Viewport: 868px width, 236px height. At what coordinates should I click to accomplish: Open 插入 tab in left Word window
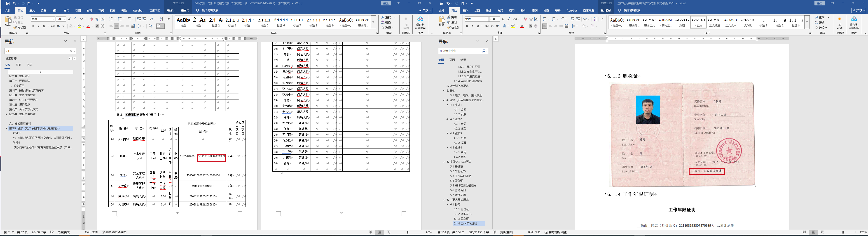click(x=32, y=10)
